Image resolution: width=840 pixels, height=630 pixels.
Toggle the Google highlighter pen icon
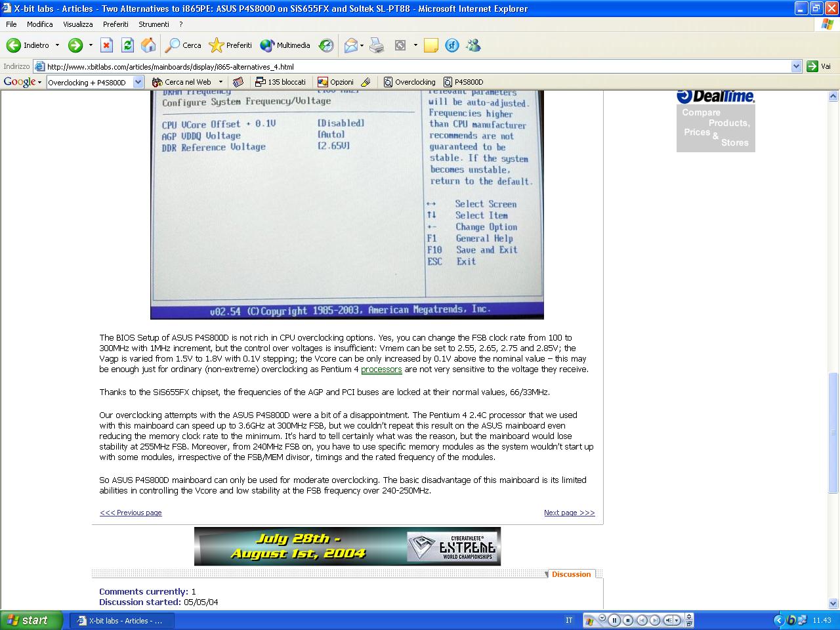[x=366, y=82]
